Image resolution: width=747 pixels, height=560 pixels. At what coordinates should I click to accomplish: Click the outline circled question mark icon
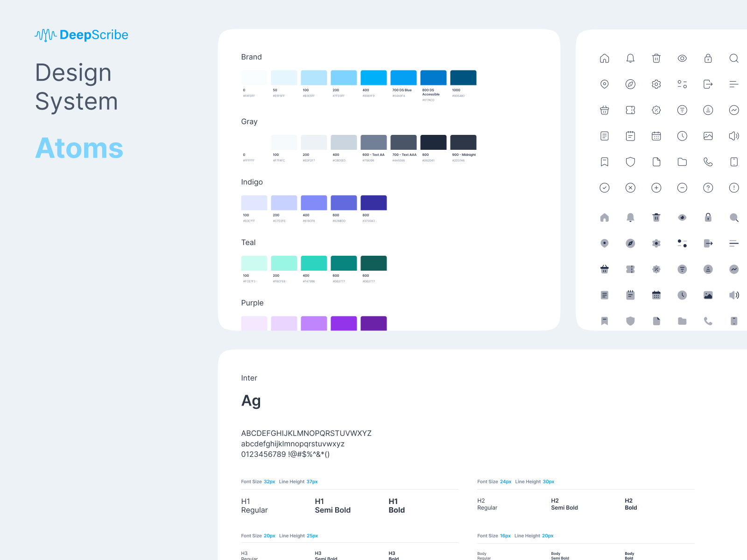(x=708, y=188)
